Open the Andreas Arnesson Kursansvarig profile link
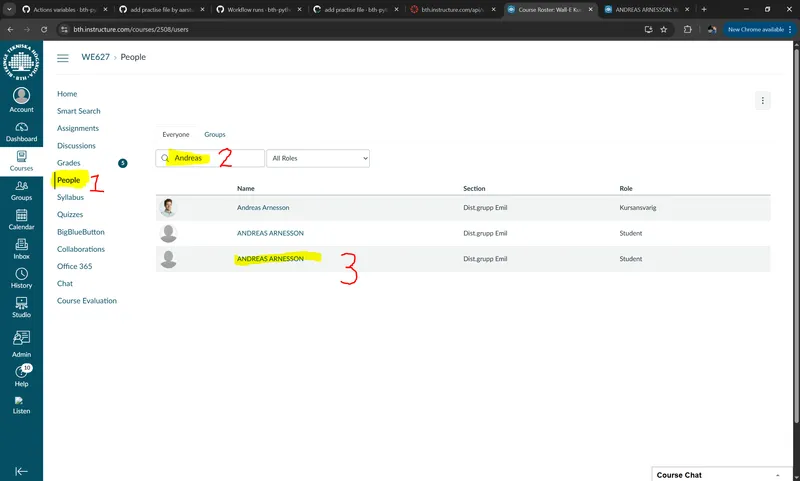The image size is (800, 481). (x=263, y=207)
